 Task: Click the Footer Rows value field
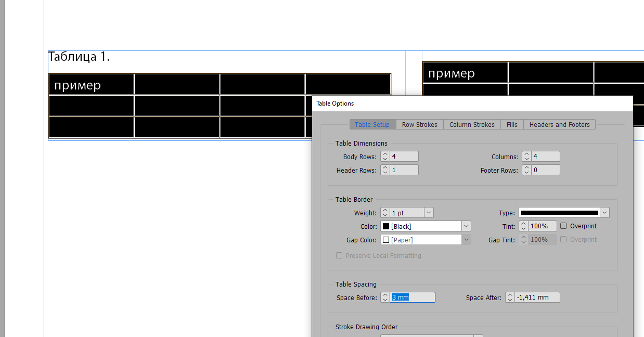546,170
